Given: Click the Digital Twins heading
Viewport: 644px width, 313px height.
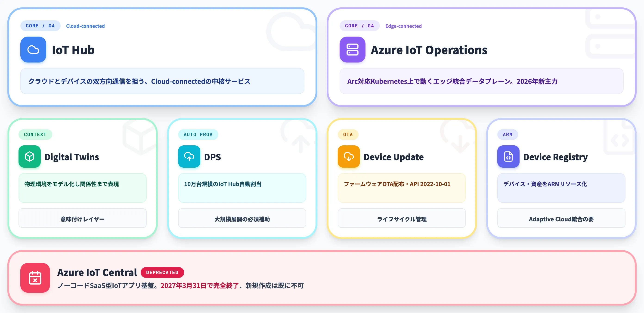Looking at the screenshot, I should (72, 157).
